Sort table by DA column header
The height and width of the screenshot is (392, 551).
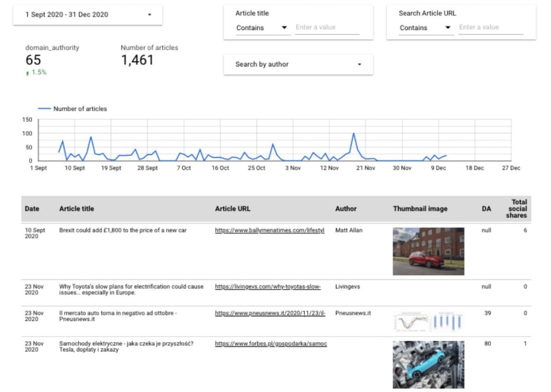point(486,209)
